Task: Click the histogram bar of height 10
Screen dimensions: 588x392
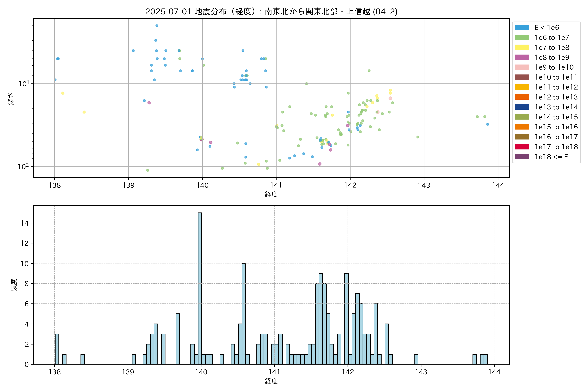Action: (244, 313)
